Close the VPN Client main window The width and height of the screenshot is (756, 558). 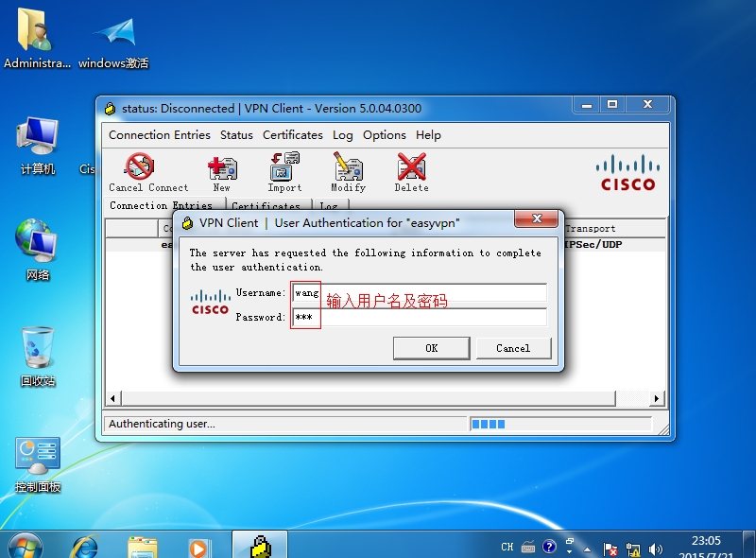point(647,105)
